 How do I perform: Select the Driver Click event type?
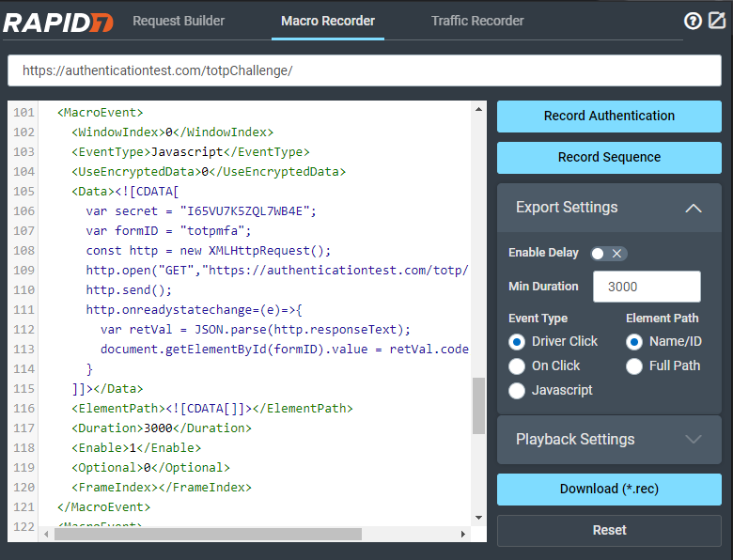click(x=517, y=341)
